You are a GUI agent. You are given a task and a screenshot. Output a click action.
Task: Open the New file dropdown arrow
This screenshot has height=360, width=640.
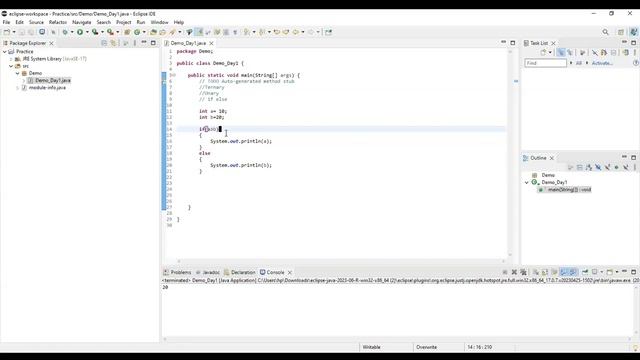[x=14, y=32]
